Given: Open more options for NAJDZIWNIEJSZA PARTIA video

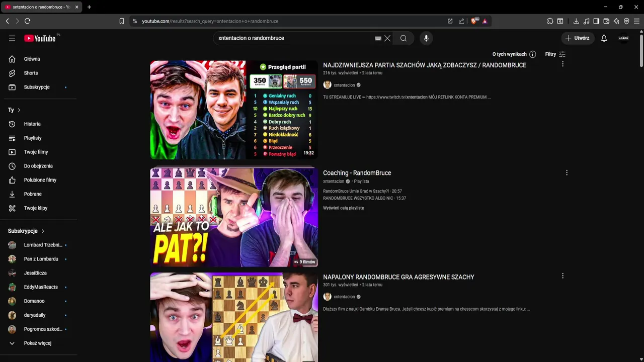Looking at the screenshot, I should [562, 64].
